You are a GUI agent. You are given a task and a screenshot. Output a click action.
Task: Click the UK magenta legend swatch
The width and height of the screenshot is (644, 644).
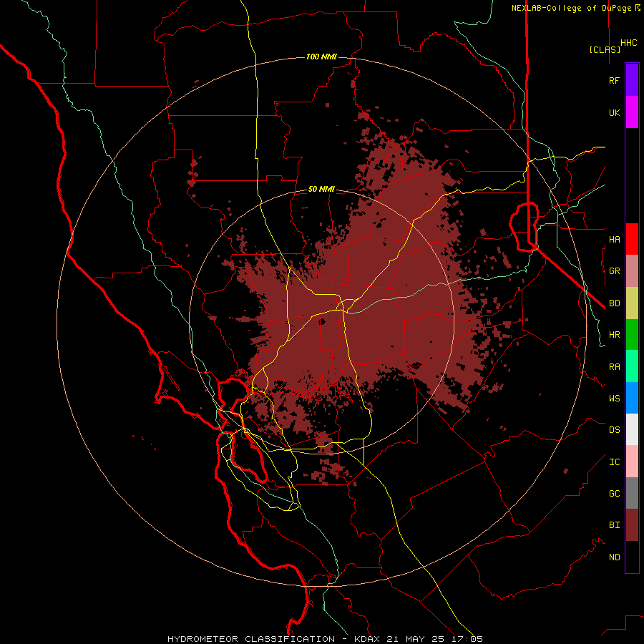coord(632,112)
